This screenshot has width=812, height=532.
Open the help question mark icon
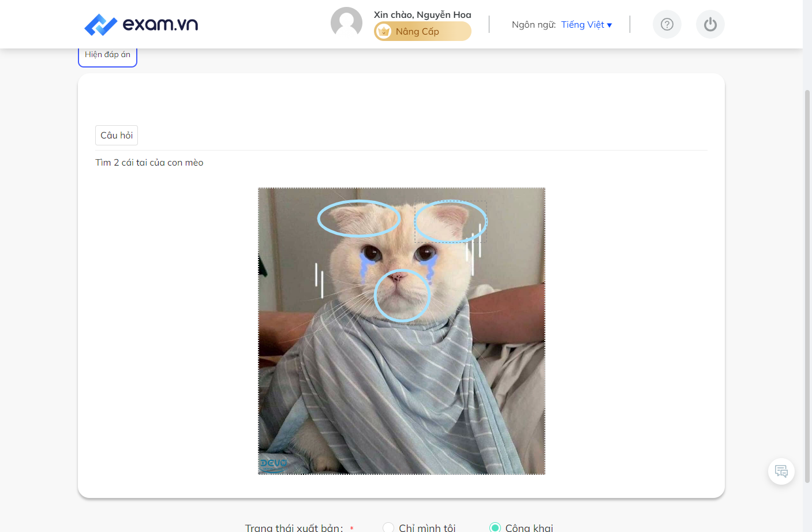667,24
